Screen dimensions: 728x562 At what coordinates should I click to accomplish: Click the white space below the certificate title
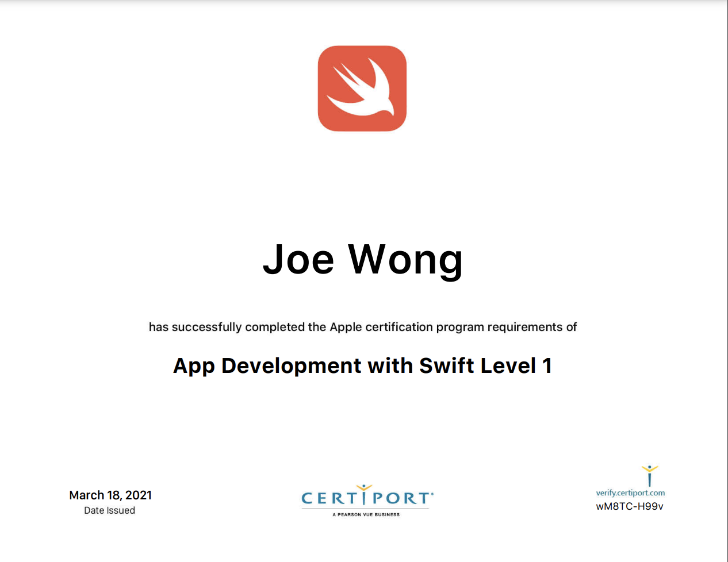click(362, 419)
